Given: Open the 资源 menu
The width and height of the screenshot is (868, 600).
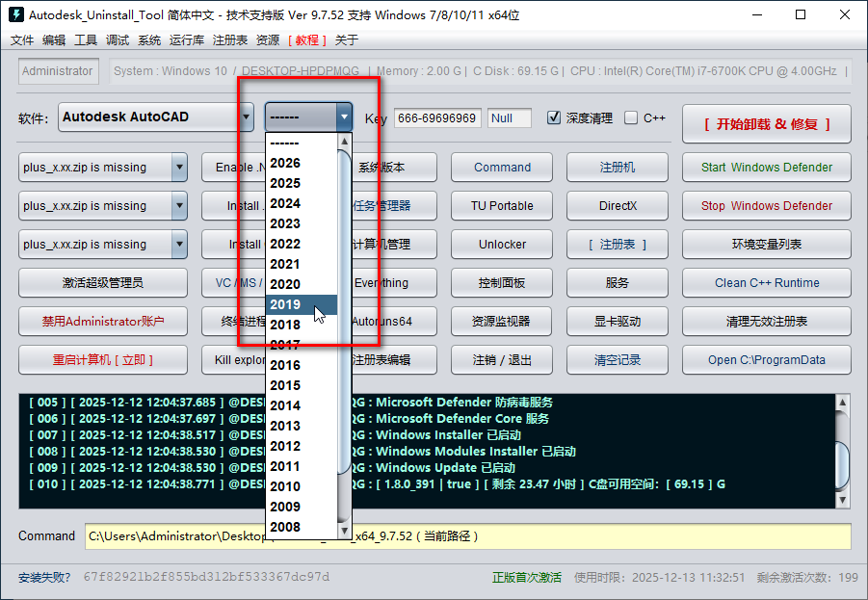Looking at the screenshot, I should click(x=268, y=39).
